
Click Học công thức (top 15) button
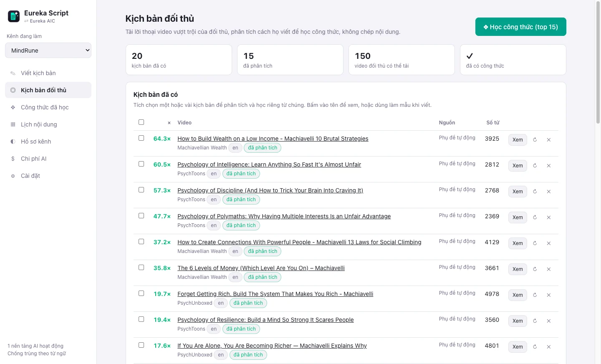click(520, 27)
